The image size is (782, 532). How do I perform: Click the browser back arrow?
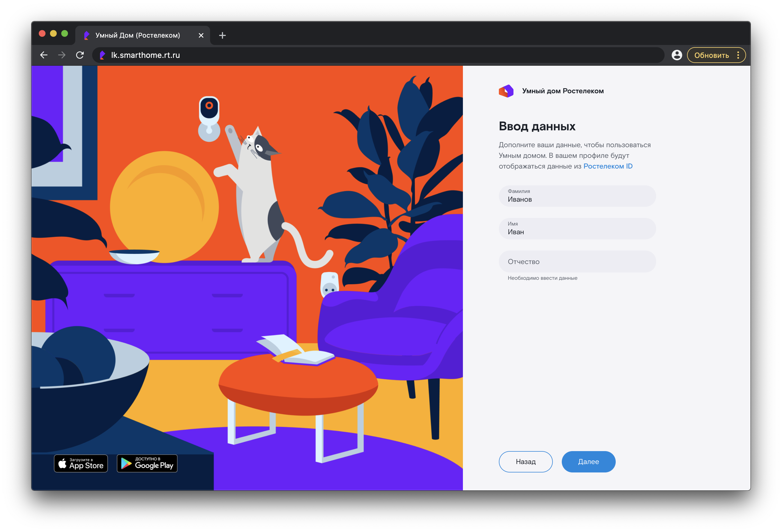point(44,55)
